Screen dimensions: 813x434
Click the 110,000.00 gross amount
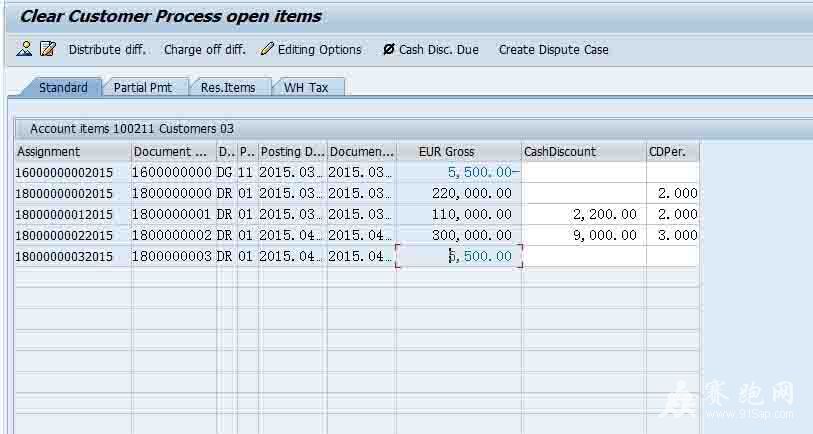coord(459,214)
